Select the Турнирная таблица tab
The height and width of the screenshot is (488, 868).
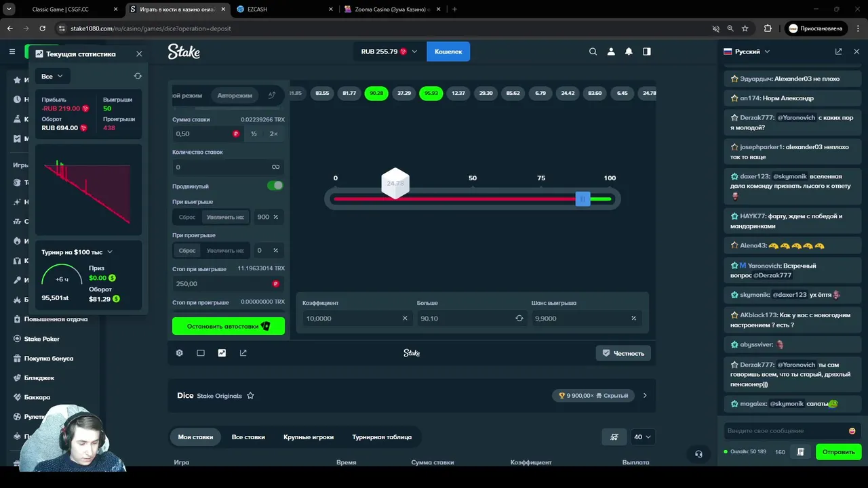pyautogui.click(x=382, y=437)
